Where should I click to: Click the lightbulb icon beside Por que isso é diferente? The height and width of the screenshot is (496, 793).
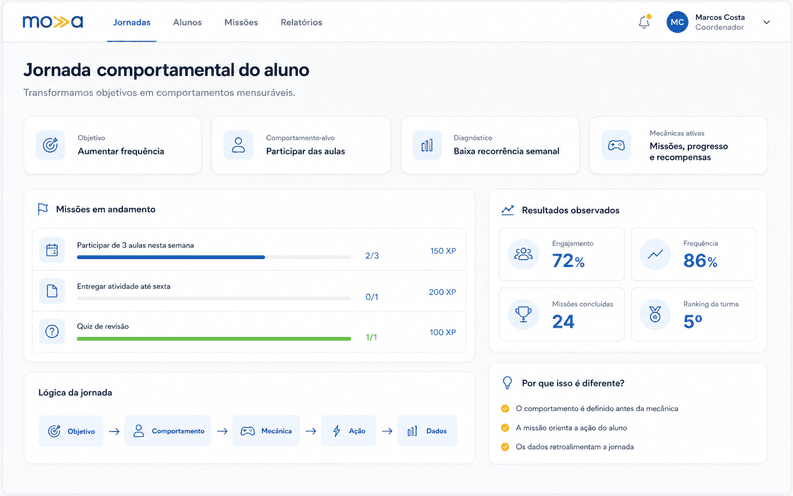[x=507, y=383]
